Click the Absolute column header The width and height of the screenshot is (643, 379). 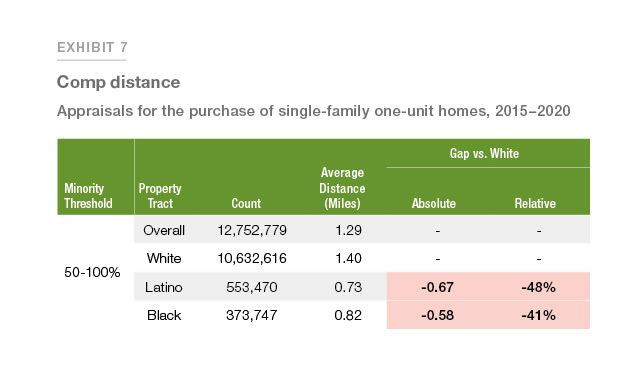tap(434, 203)
